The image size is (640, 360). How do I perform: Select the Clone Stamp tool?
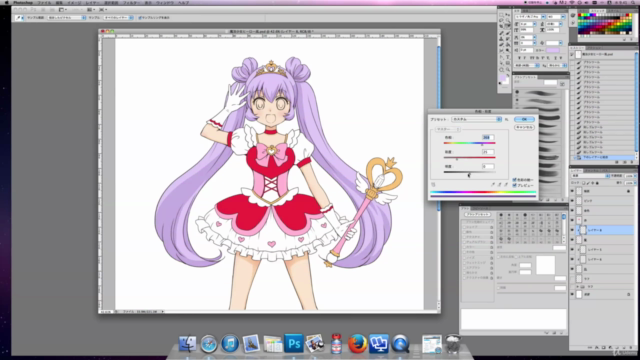pos(501,39)
